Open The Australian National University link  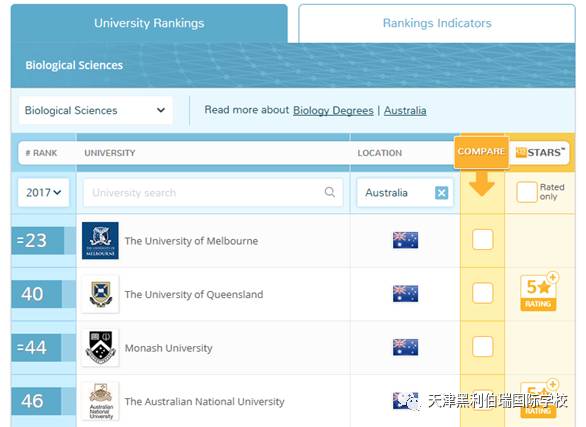tap(204, 402)
